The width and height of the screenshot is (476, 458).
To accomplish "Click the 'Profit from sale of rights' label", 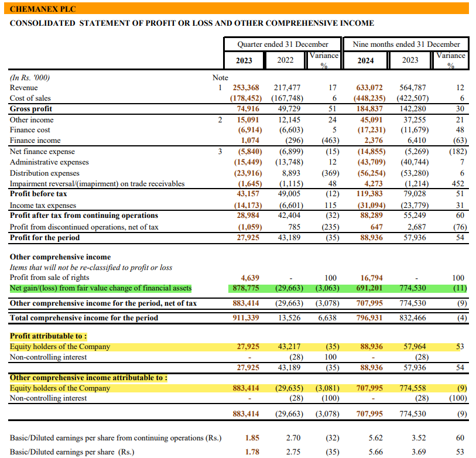I will [x=50, y=278].
